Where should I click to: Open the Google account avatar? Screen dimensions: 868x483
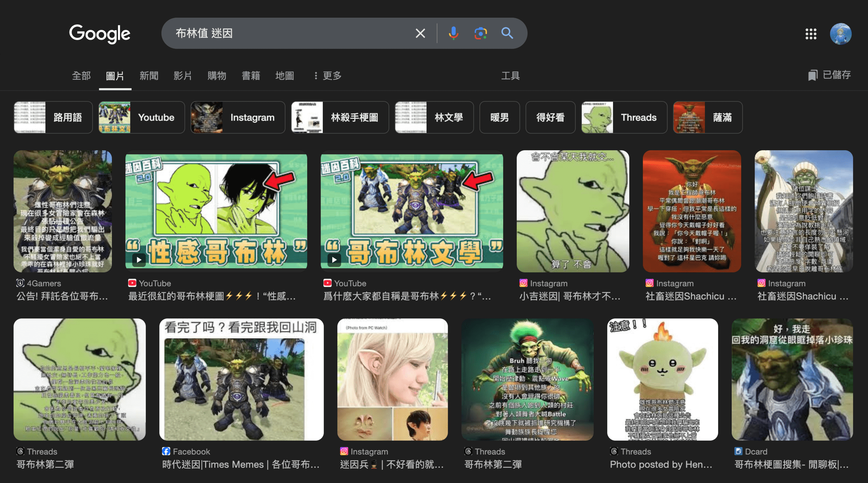(840, 34)
